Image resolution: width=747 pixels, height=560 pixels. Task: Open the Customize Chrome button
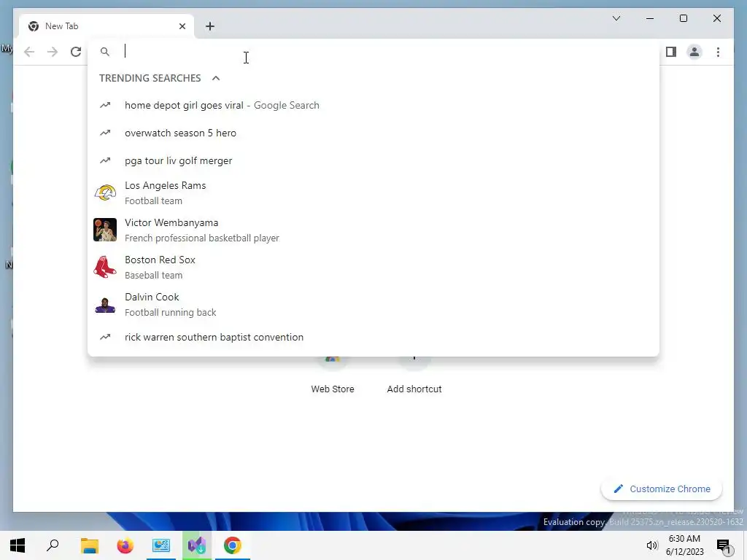coord(662,489)
